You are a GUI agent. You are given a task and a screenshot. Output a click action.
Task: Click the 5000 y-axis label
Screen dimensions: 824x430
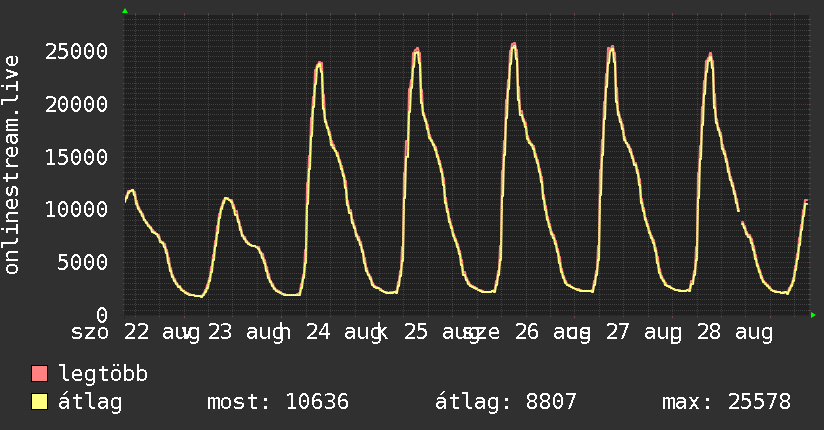(x=83, y=262)
